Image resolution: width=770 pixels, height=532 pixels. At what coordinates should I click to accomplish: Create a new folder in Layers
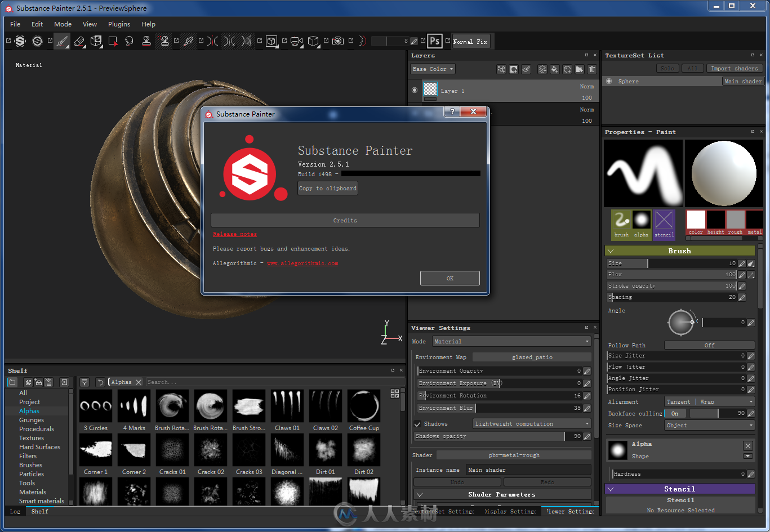[x=580, y=69]
